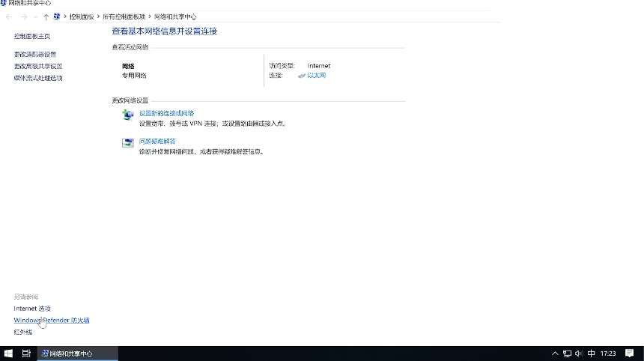
Task: Select 控制面板 in the breadcrumb path
Action: pos(82,16)
